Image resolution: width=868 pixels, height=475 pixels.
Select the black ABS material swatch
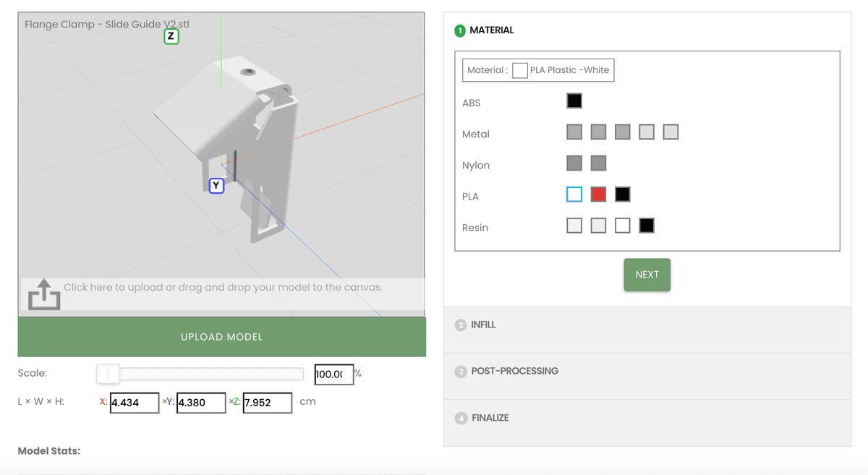point(574,100)
